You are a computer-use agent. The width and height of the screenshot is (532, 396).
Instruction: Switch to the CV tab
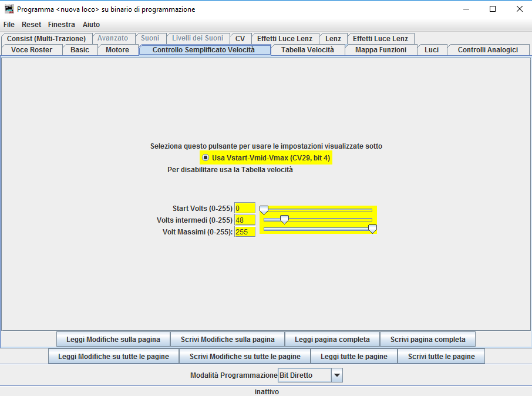tap(240, 39)
